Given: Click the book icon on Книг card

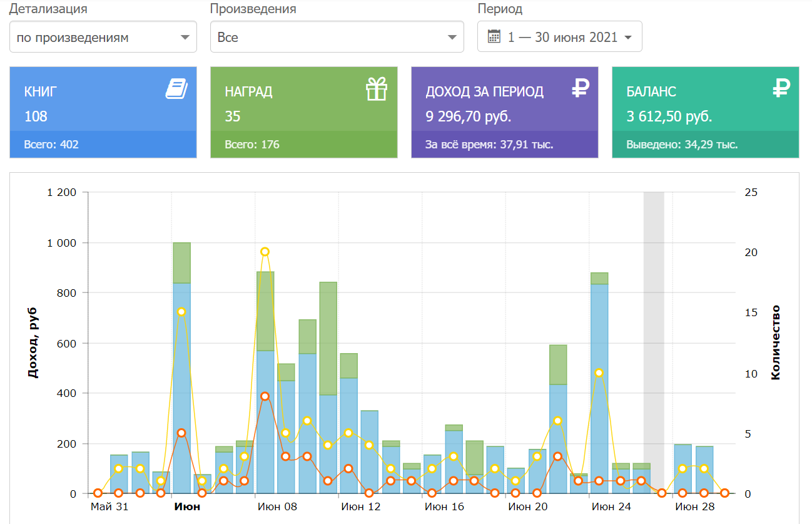Looking at the screenshot, I should [176, 89].
